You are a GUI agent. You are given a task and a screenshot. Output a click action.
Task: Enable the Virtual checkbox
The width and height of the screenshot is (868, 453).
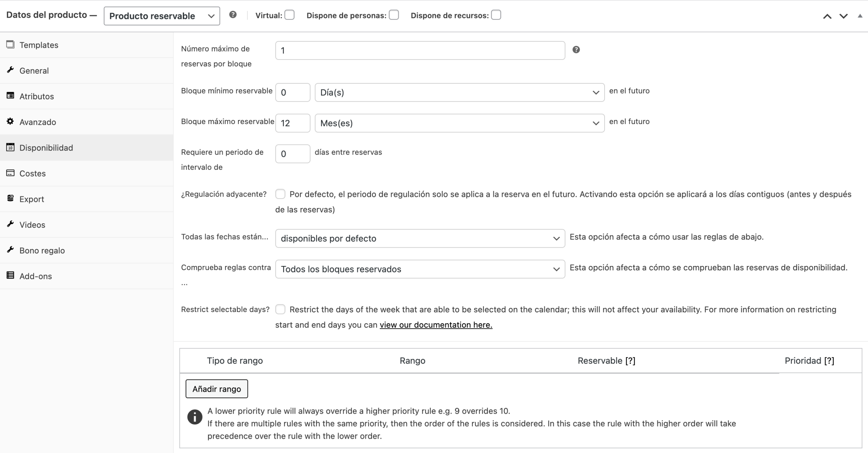click(x=289, y=15)
